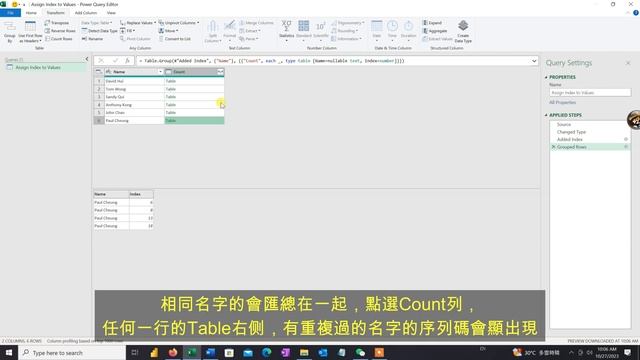Viewport: 640px width, 360px height.
Task: Click Count Rows in ribbon
Action: pos(59,39)
